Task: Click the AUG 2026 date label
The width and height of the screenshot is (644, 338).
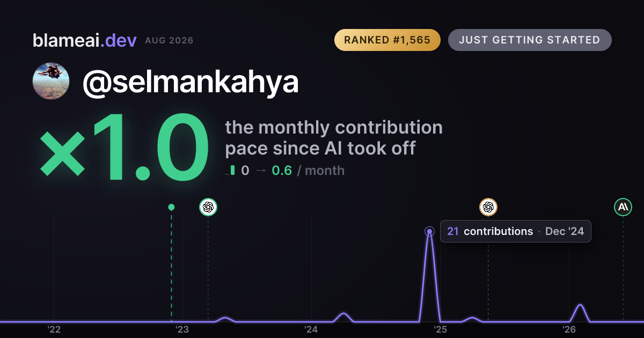Action: (x=169, y=41)
